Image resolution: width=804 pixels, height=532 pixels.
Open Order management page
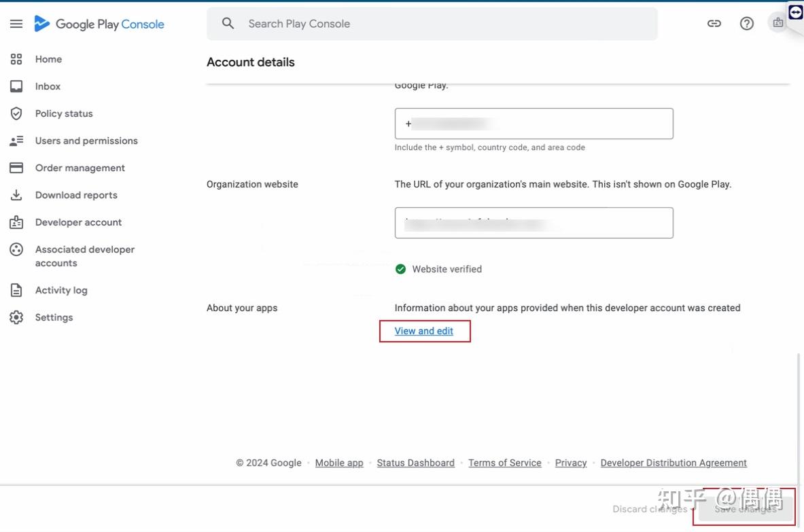80,168
